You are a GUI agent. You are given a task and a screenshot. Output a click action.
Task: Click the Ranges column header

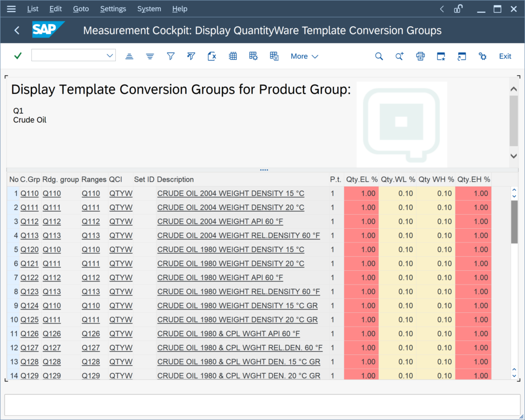(94, 179)
